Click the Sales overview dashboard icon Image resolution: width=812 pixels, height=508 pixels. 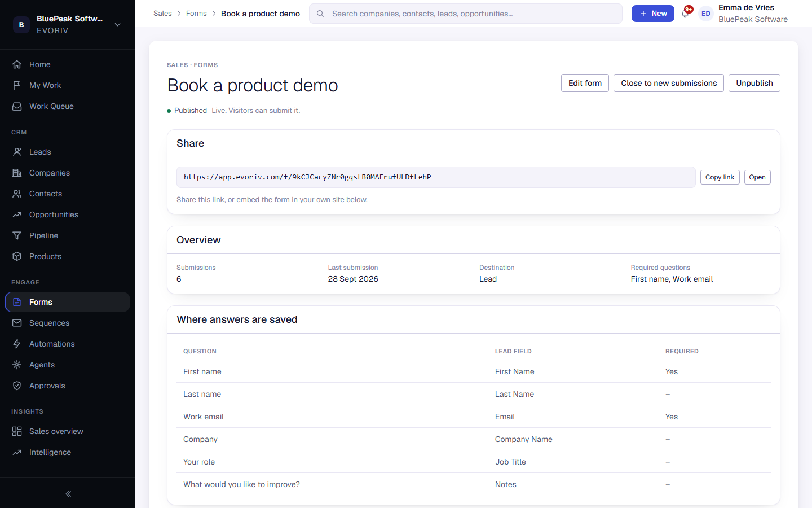click(17, 431)
